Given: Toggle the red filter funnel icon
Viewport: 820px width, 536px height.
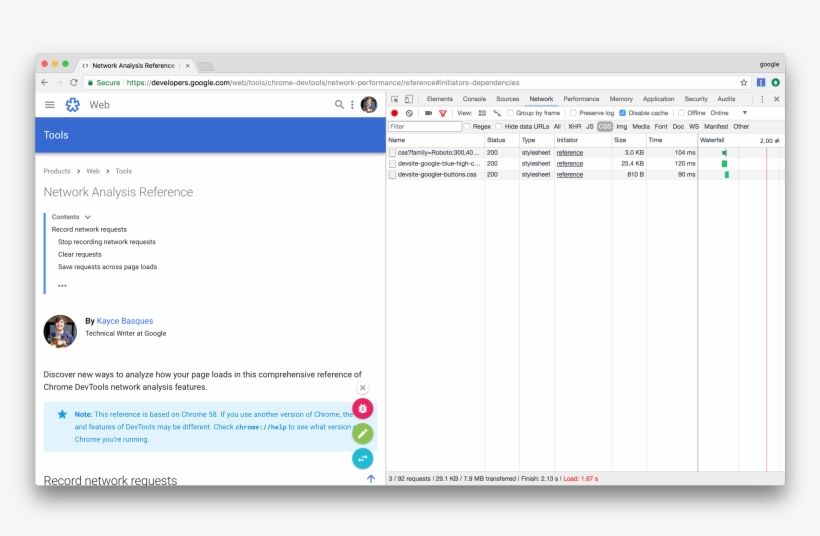Looking at the screenshot, I should (x=443, y=113).
